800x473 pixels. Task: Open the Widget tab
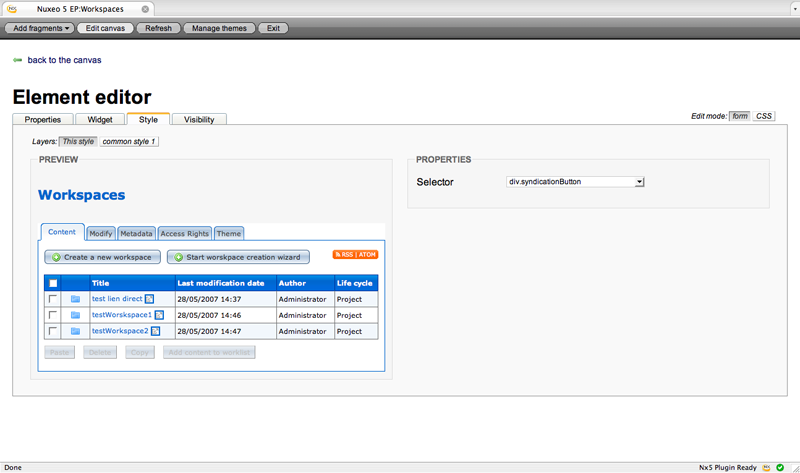(100, 119)
